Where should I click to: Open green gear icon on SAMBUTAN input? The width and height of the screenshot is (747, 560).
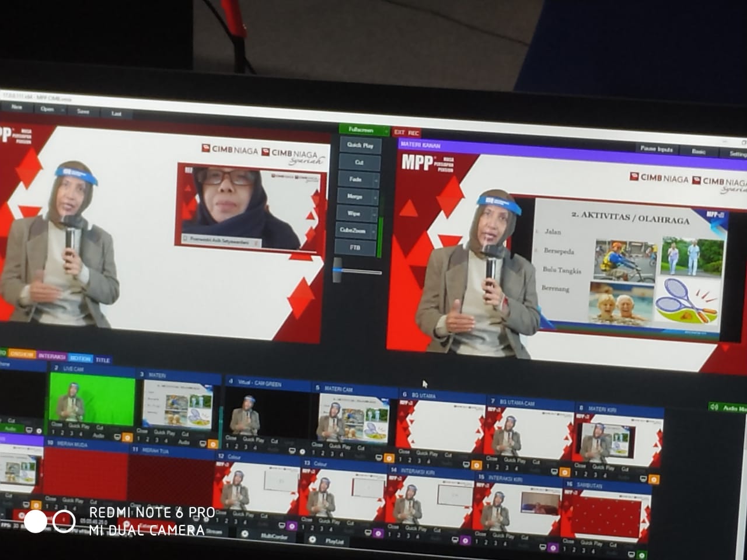tap(641, 555)
